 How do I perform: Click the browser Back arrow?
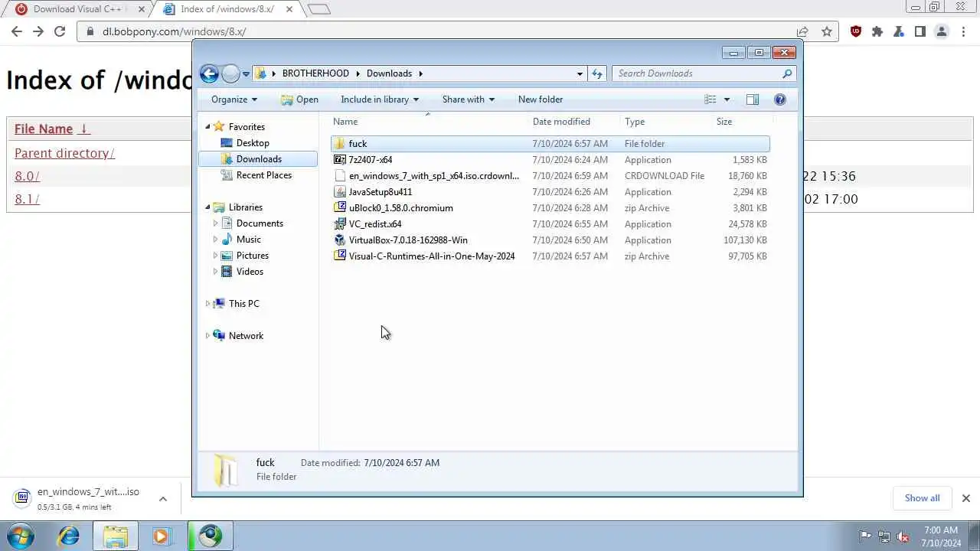click(x=17, y=31)
